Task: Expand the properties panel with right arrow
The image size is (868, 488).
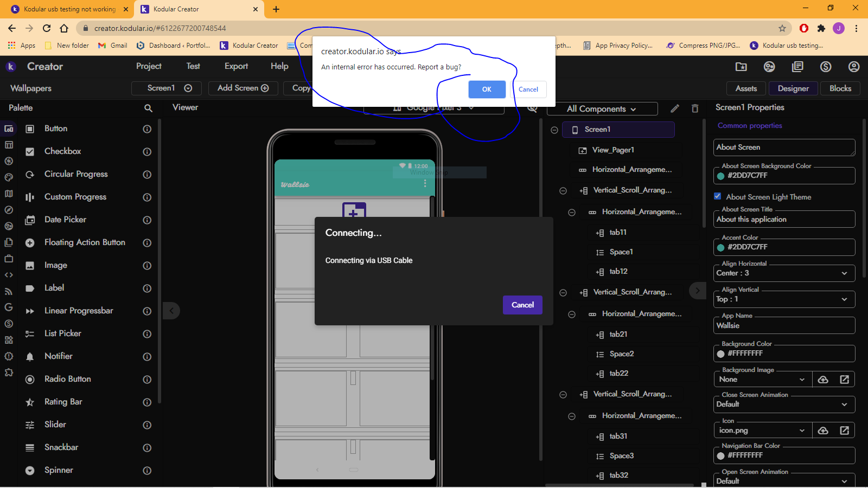Action: click(698, 291)
